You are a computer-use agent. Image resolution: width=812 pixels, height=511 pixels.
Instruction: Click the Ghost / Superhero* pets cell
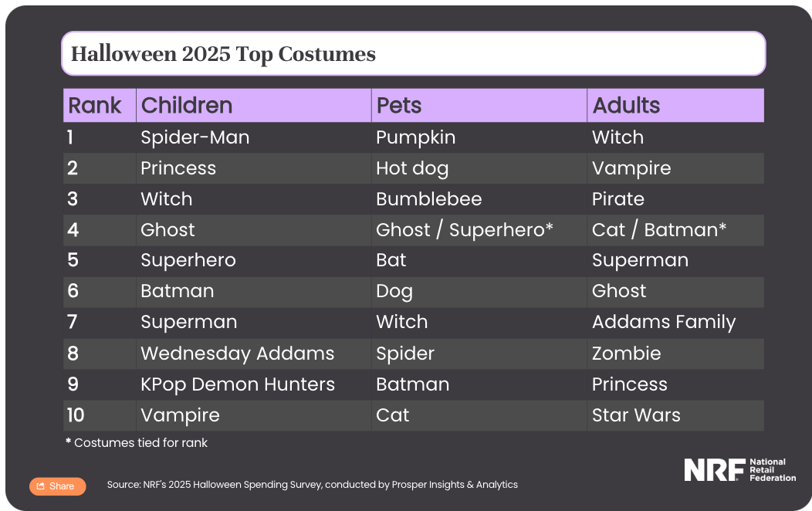coord(464,230)
